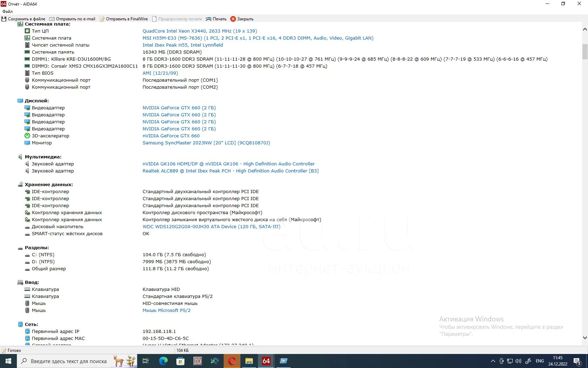Open the Samsung SyncMaster 2023NW monitor link

coord(206,143)
